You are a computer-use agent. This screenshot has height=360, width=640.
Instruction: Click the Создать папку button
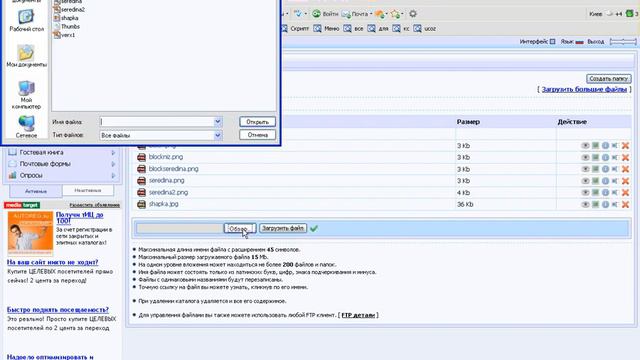pos(609,78)
